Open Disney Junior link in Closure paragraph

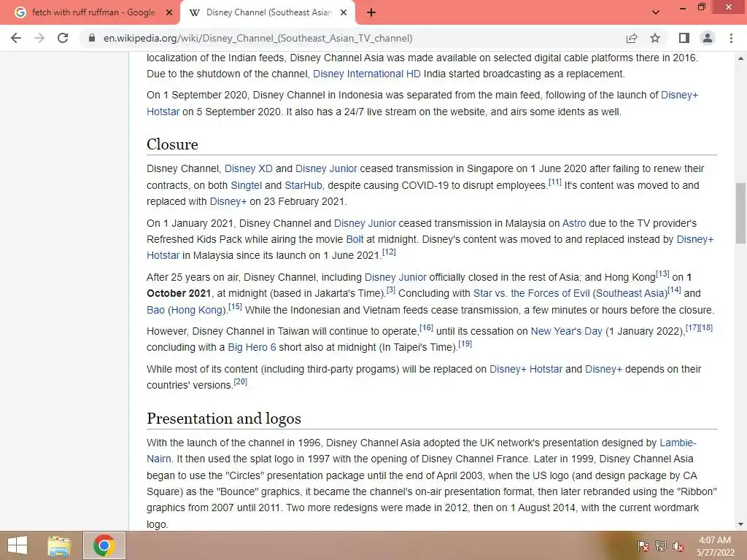(326, 168)
